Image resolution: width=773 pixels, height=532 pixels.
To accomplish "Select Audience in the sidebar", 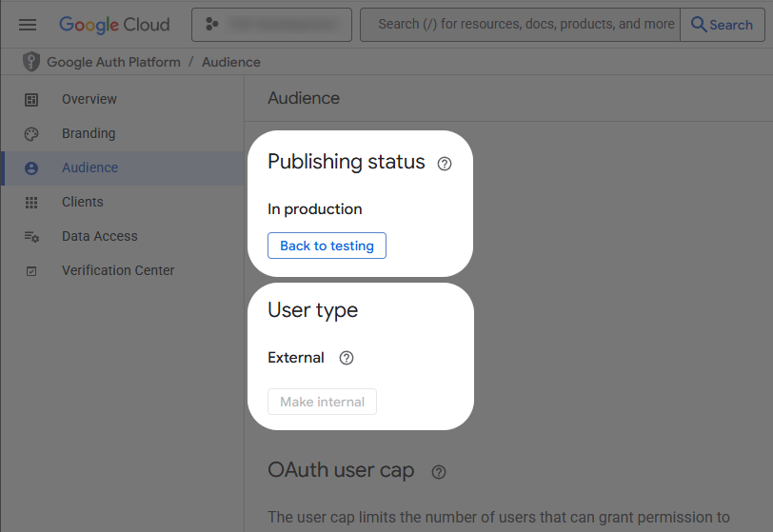I will (x=123, y=168).
